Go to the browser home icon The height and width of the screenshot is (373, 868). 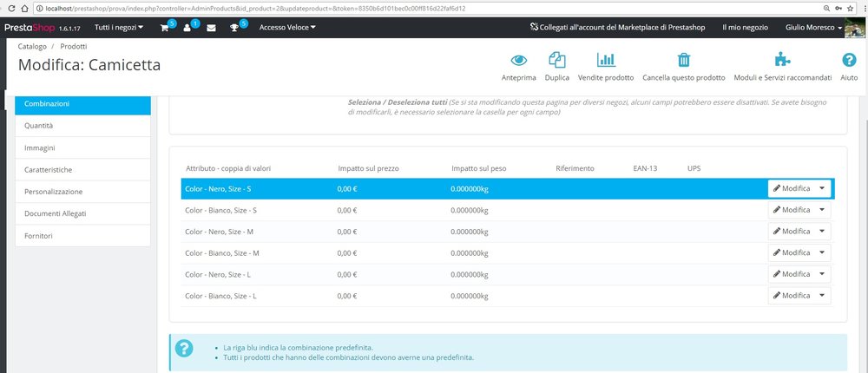(24, 9)
